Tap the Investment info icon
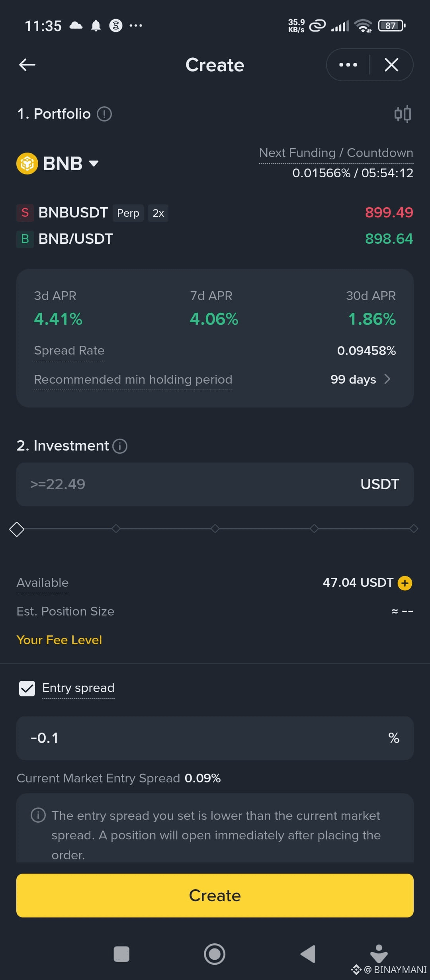 120,446
